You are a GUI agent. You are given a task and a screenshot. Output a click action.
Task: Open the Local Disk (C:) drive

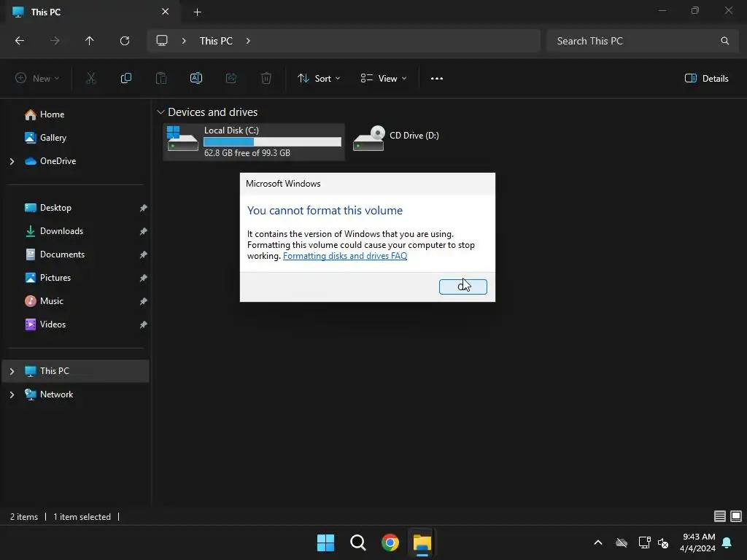pos(253,141)
